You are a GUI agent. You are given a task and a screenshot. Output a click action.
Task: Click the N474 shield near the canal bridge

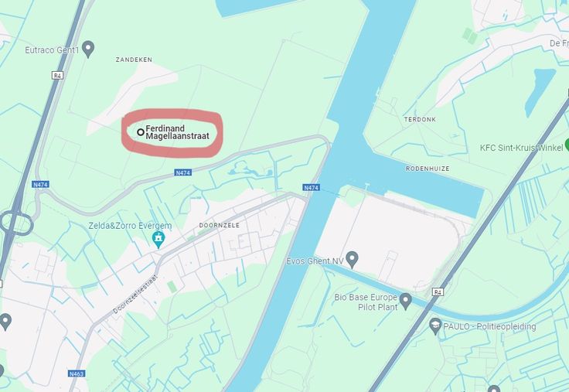coord(311,187)
